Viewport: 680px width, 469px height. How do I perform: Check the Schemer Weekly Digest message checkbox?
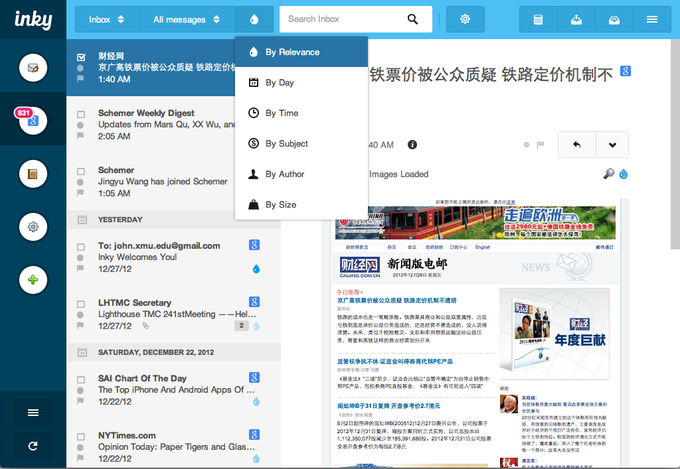pyautogui.click(x=81, y=115)
